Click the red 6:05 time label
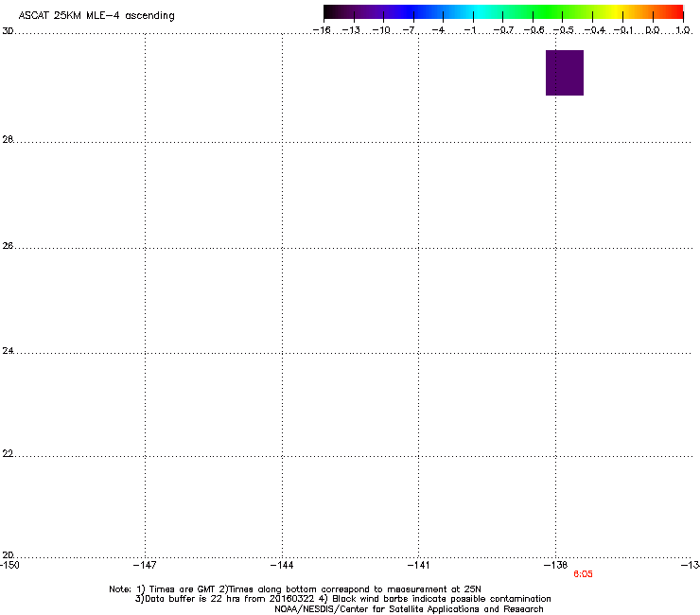 (583, 574)
